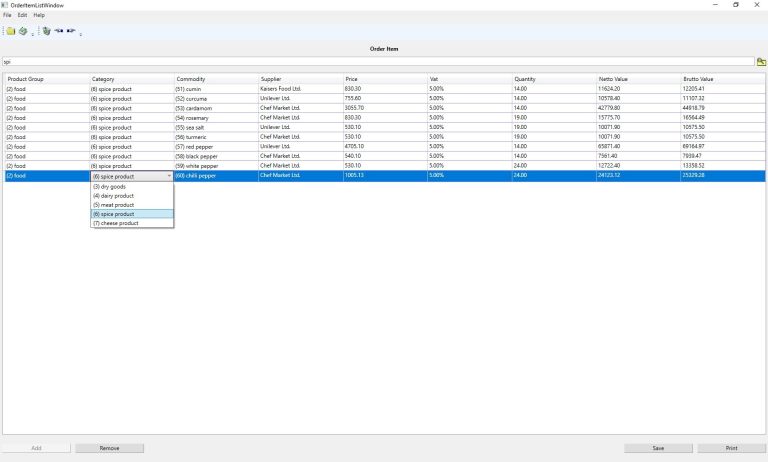The image size is (768, 462).
Task: Click the search icon beside the filter field
Action: (760, 62)
